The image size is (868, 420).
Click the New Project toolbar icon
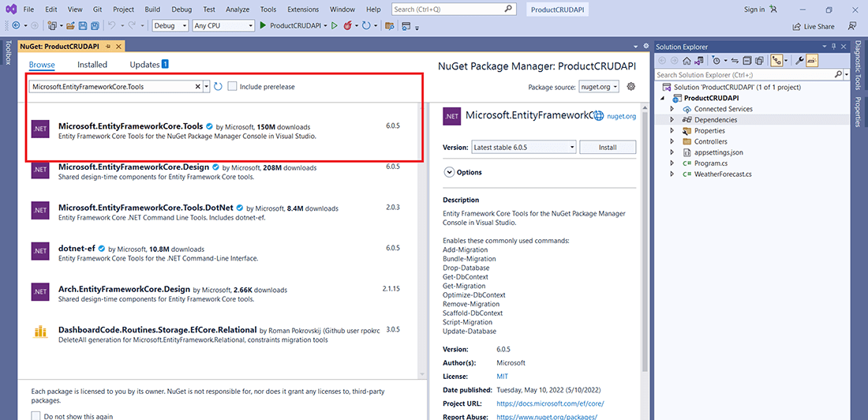pos(52,25)
